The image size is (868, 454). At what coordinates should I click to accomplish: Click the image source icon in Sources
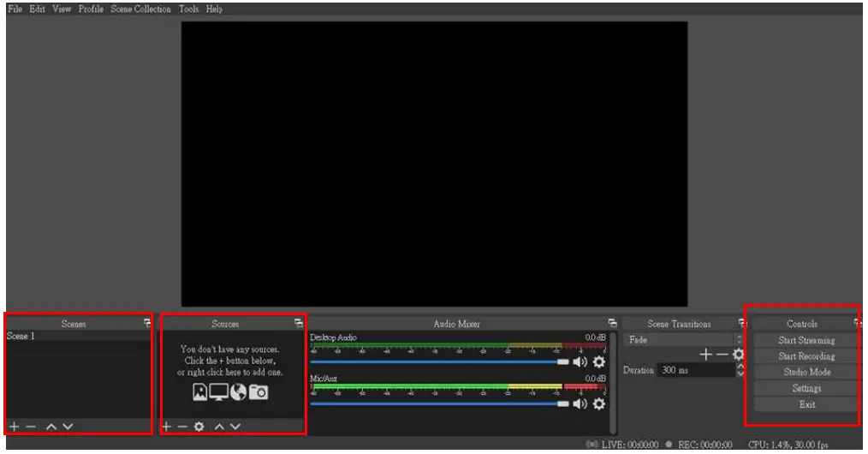pos(199,392)
